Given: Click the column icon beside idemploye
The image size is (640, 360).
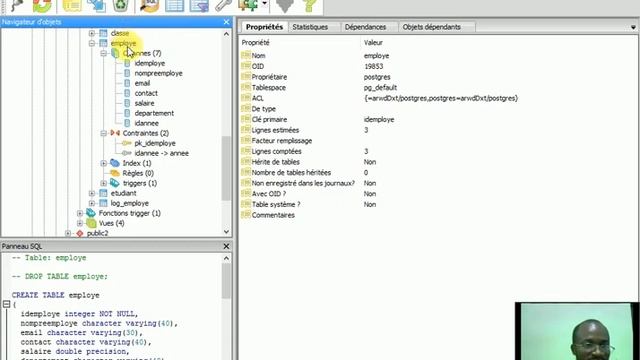Looking at the screenshot, I should 127,63.
